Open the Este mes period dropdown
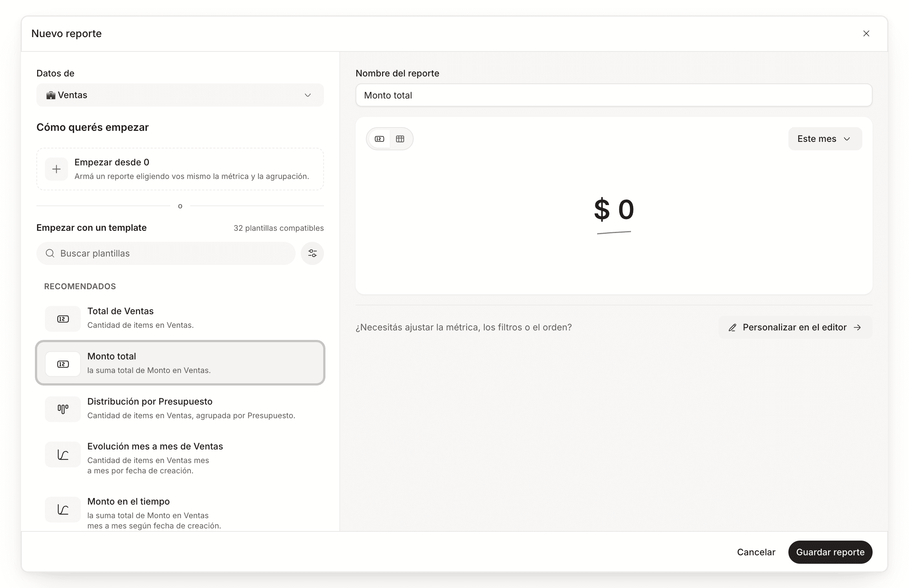Image resolution: width=909 pixels, height=588 pixels. 825,139
